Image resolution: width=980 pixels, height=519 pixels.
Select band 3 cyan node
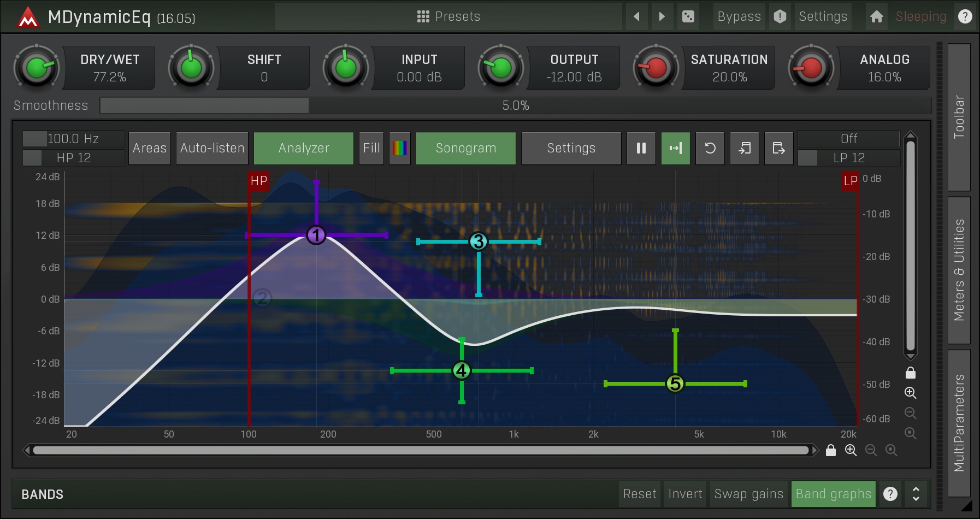[x=479, y=241]
